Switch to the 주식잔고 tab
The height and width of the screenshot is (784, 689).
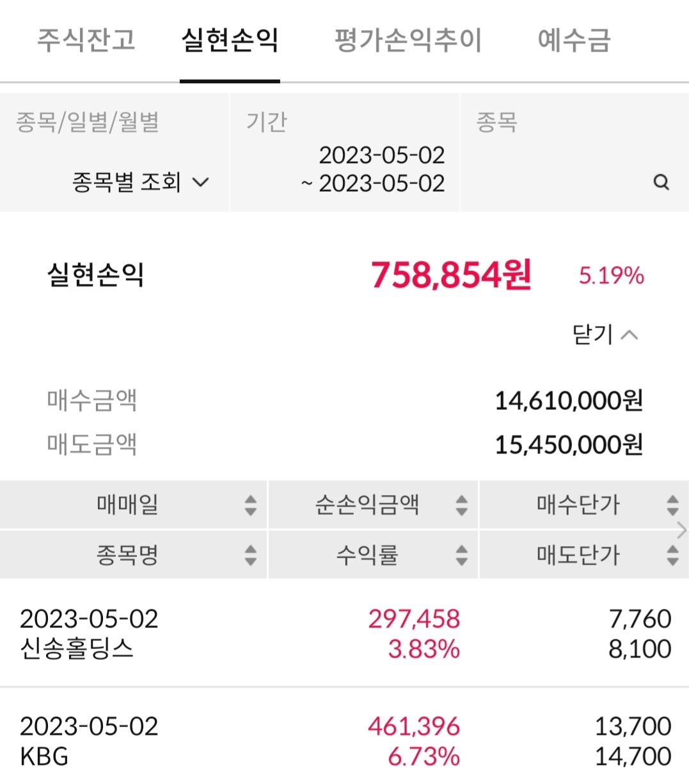[x=86, y=40]
